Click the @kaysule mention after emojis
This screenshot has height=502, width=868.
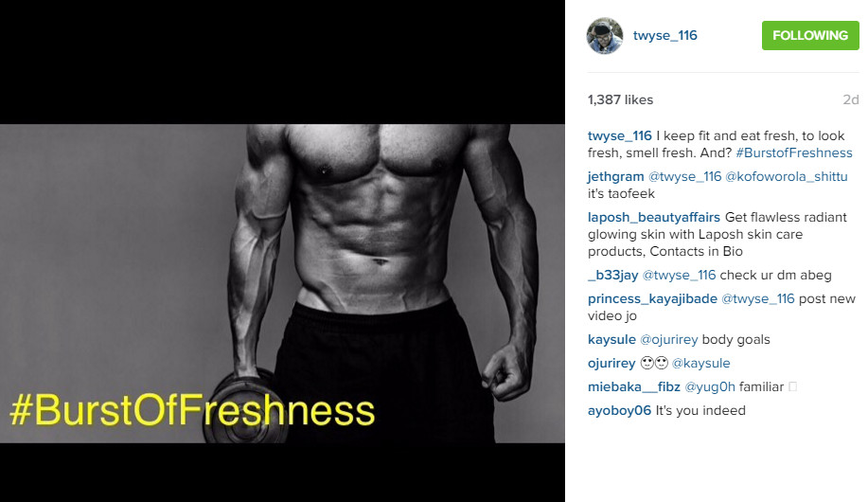700,364
